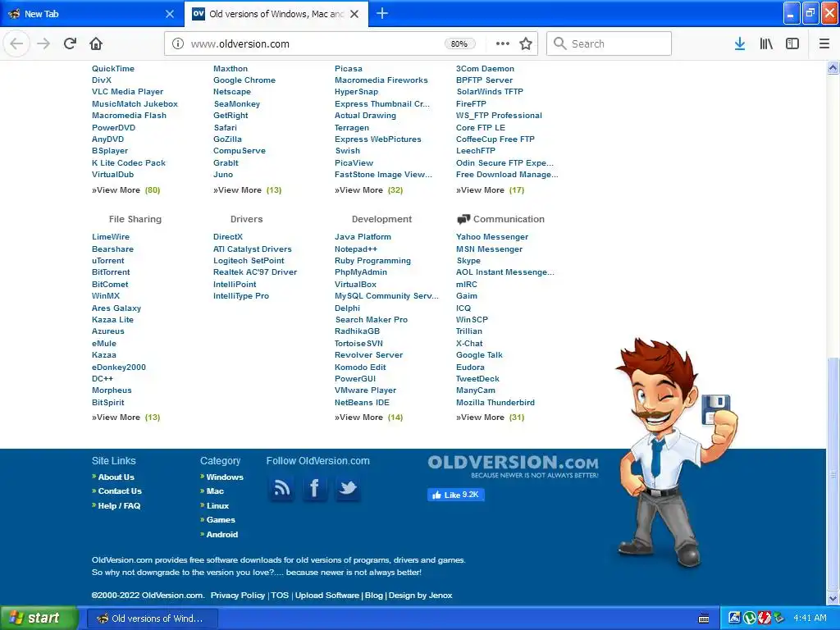Open the page actions three-dot menu
The height and width of the screenshot is (630, 840).
click(x=503, y=43)
